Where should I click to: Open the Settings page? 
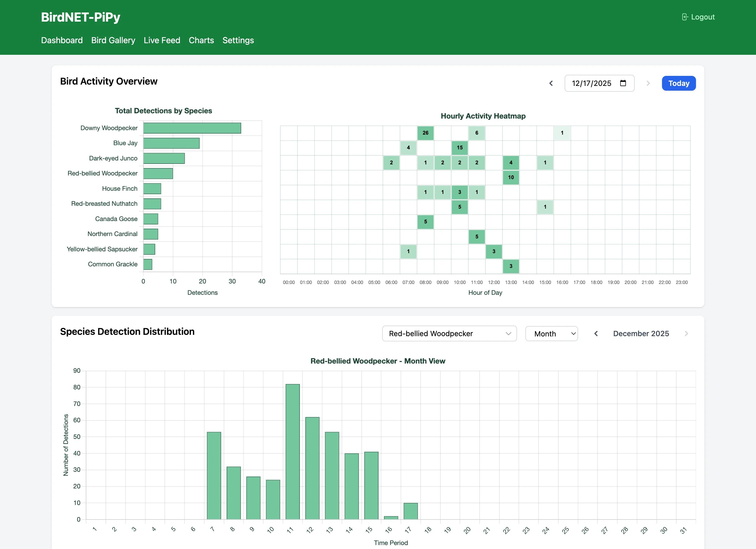click(x=238, y=40)
